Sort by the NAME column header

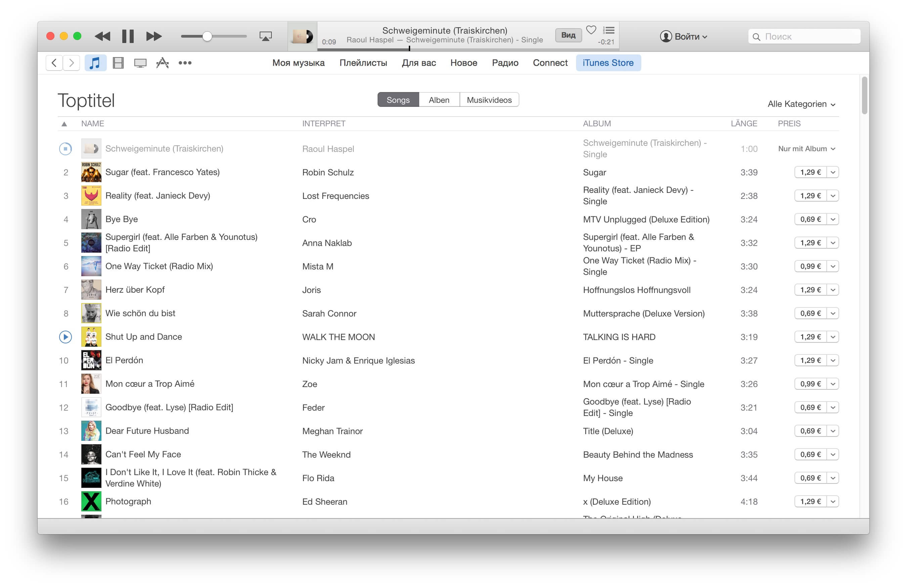pos(93,123)
